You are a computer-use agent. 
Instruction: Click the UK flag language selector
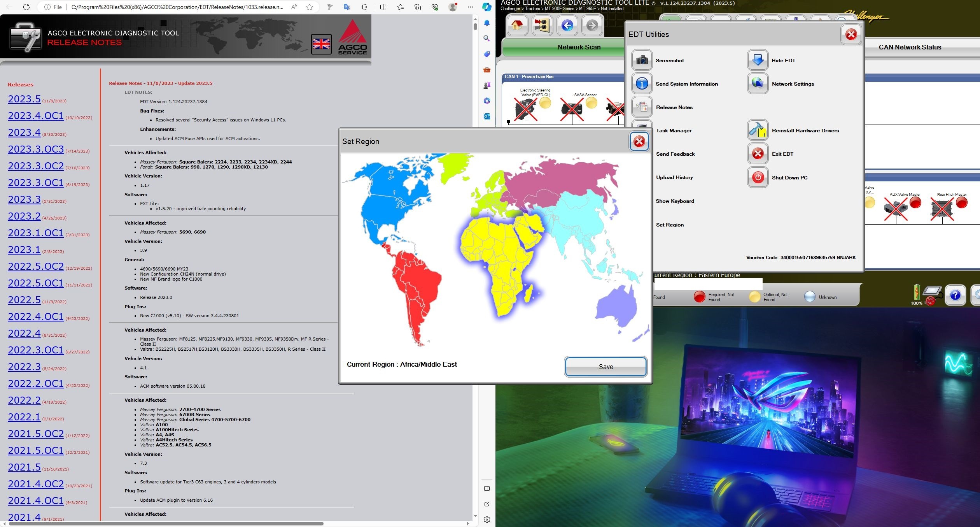(x=321, y=44)
